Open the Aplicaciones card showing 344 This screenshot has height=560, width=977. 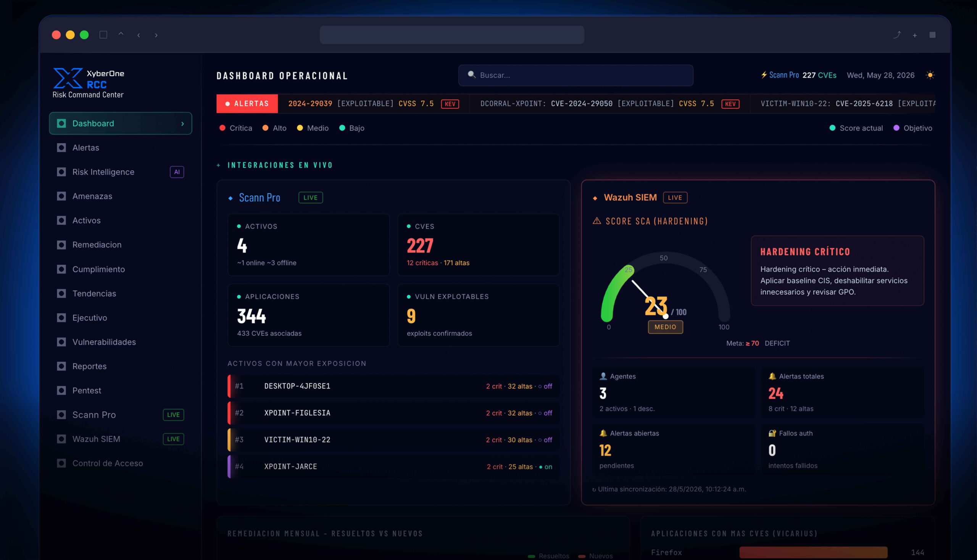[309, 315]
